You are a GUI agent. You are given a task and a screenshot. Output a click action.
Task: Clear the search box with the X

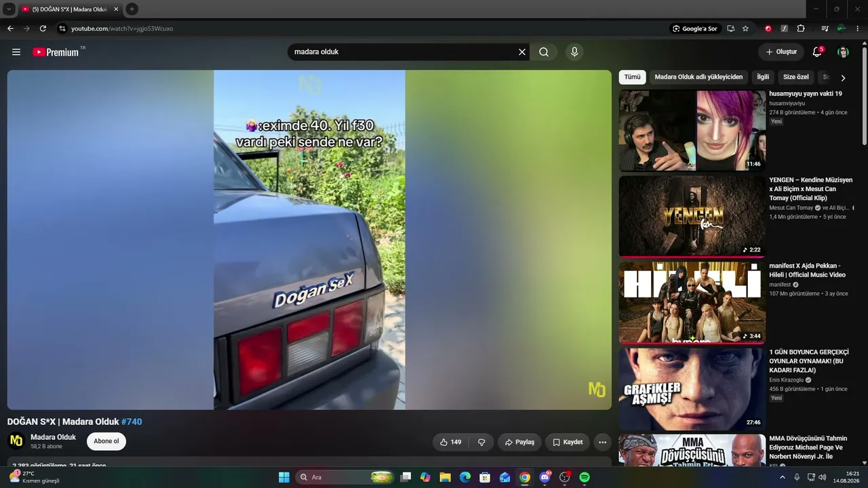tap(522, 52)
